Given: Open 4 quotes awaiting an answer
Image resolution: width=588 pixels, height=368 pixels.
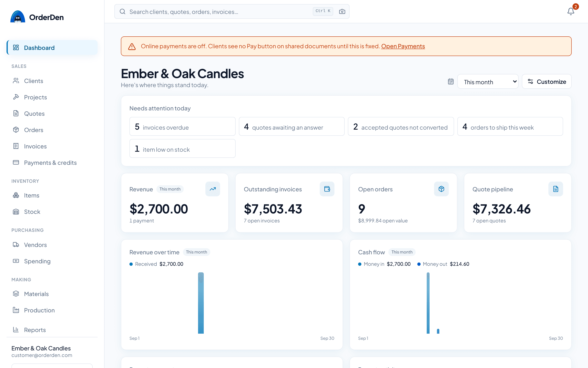Looking at the screenshot, I should 292,126.
